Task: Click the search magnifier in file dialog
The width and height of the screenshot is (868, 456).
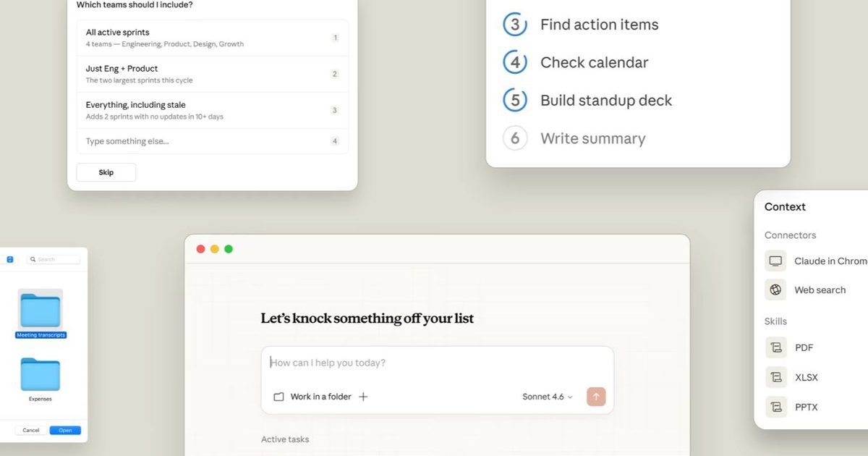Action: point(35,258)
